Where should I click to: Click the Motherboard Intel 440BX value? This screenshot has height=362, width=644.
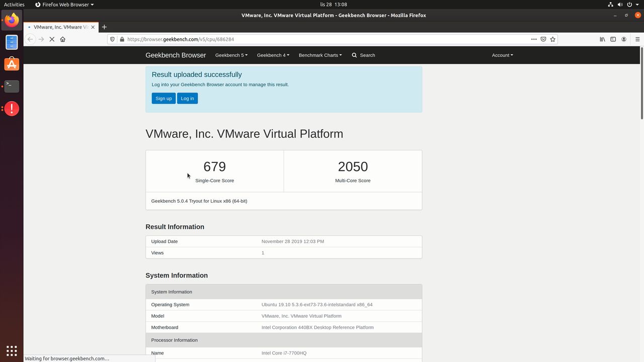point(317,327)
